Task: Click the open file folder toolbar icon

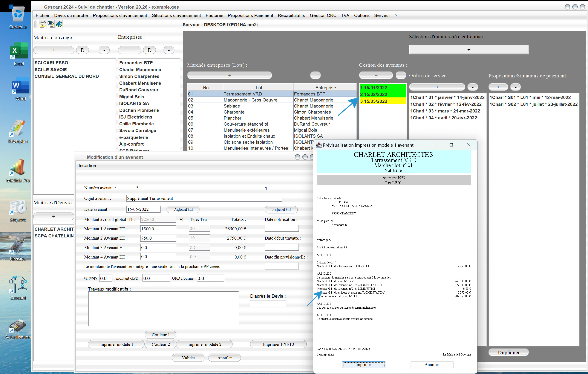Action: tap(43, 25)
